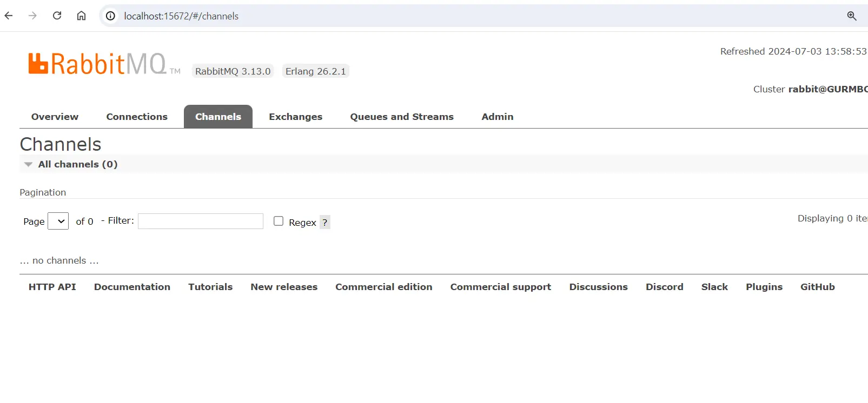Open the New releases link

(284, 287)
